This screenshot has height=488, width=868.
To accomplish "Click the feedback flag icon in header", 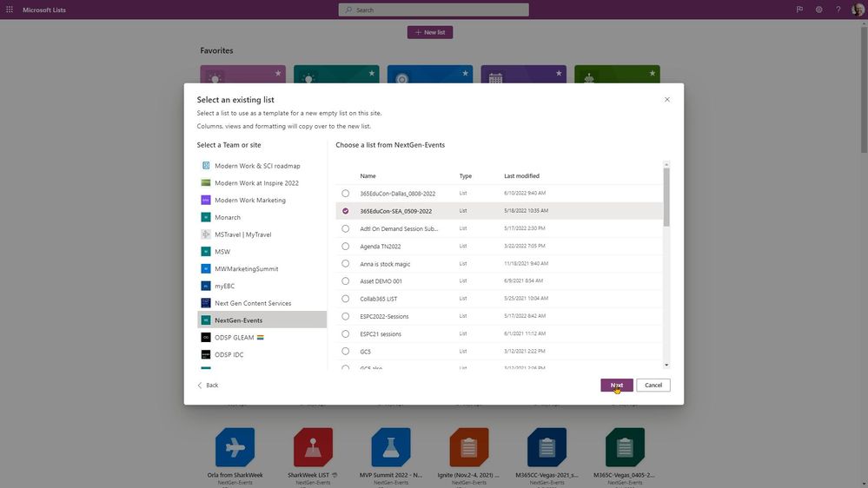I will coord(799,10).
